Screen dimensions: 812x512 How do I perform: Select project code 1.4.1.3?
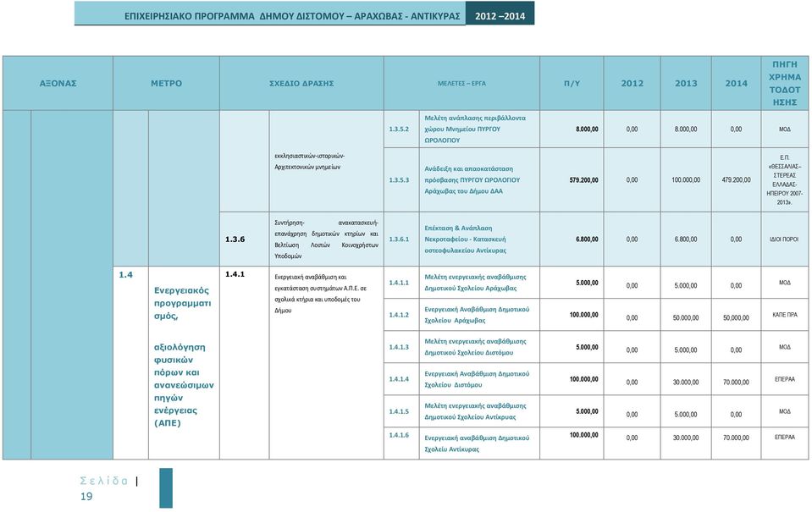coord(399,347)
